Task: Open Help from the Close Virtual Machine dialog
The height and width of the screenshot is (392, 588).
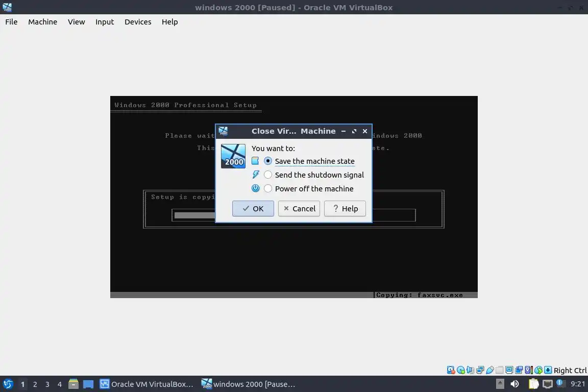Action: (345, 209)
